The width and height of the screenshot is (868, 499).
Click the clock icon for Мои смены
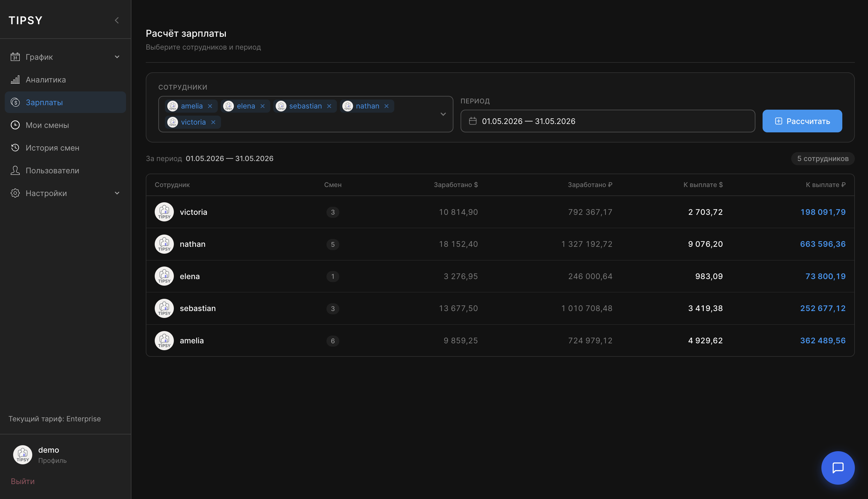pyautogui.click(x=15, y=125)
